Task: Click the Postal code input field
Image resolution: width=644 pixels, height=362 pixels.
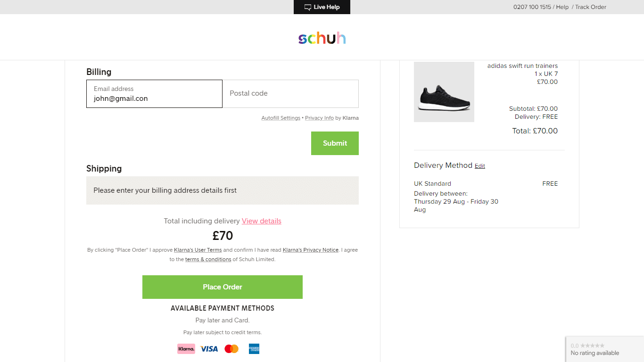Action: coord(290,93)
